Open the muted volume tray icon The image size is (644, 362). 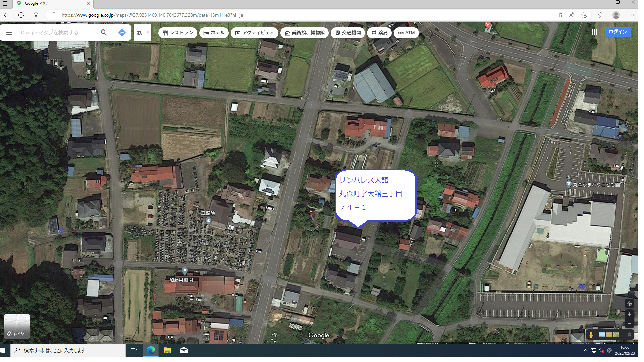coord(601,350)
